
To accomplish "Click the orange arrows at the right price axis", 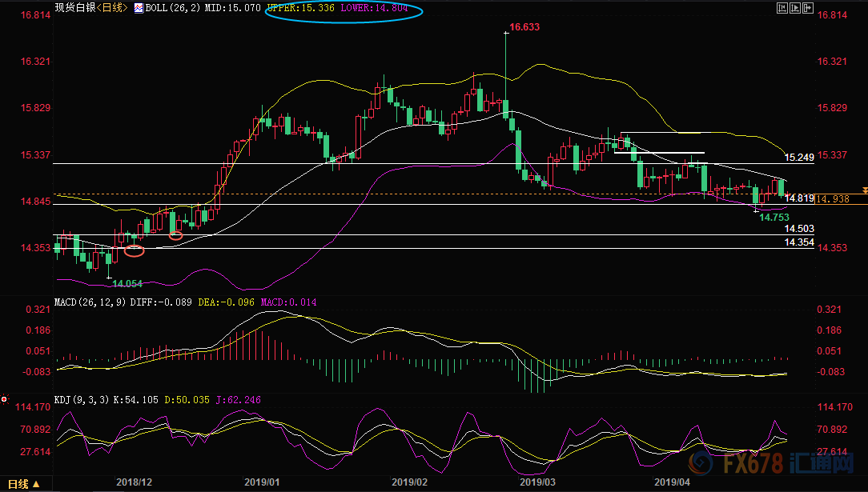I will [x=863, y=189].
